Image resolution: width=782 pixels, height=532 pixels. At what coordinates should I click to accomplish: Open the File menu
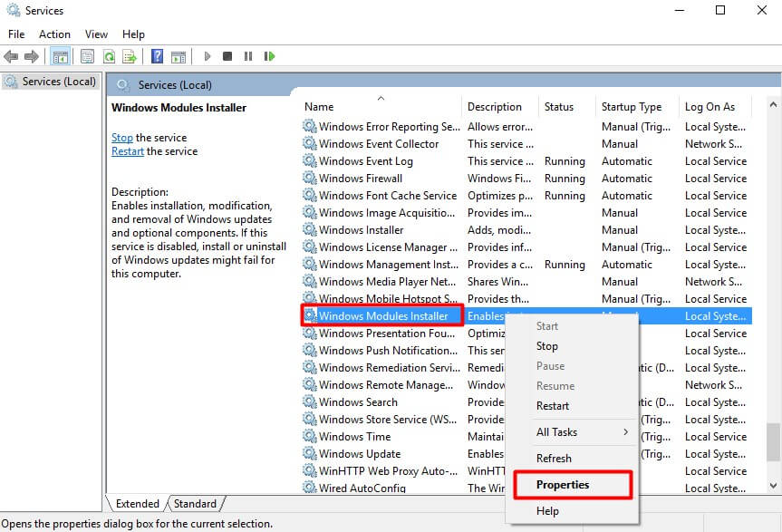(16, 34)
